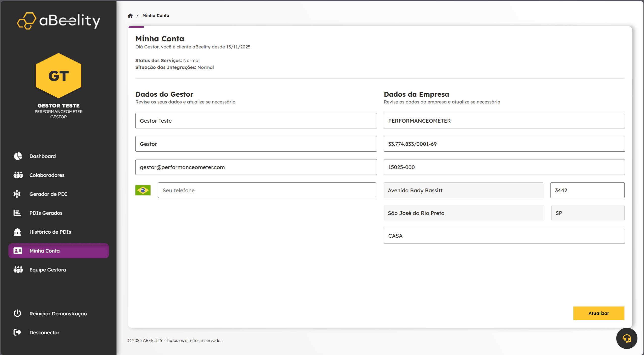The width and height of the screenshot is (644, 355).
Task: Click the Minha Conta breadcrumb link
Action: (x=156, y=16)
